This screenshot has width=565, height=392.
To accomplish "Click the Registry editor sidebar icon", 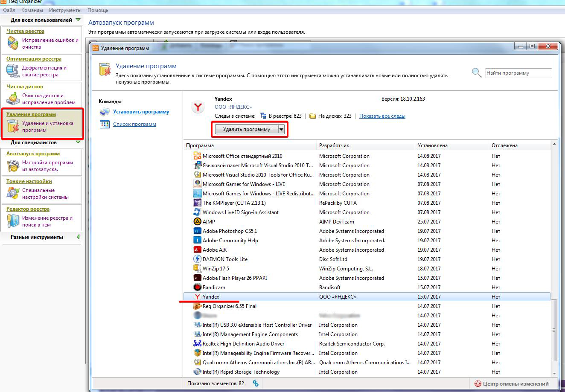I will [13, 221].
